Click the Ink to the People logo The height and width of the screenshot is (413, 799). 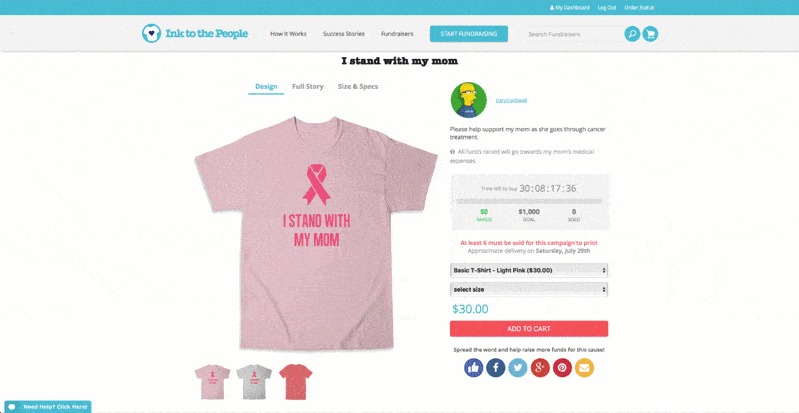pos(195,34)
